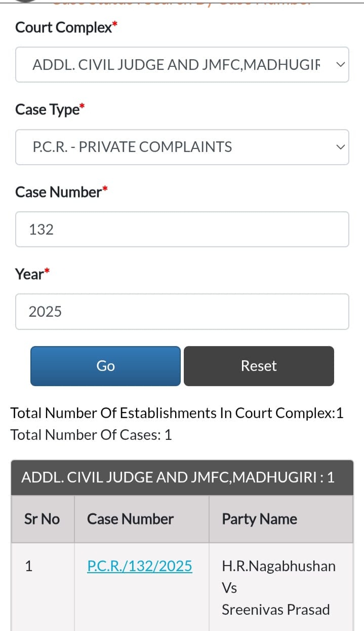Click the serial number 1 cell
The image size is (364, 631).
coord(29,566)
